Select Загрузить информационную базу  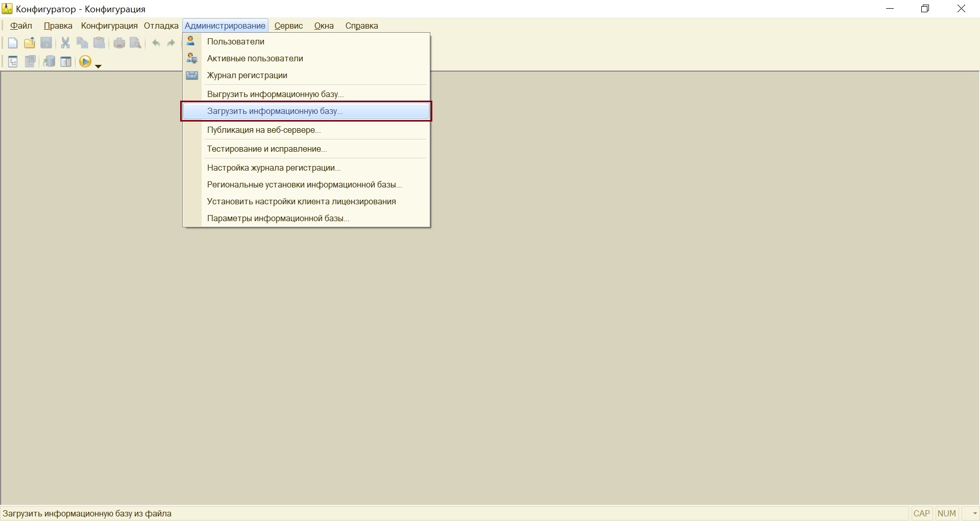click(x=275, y=111)
